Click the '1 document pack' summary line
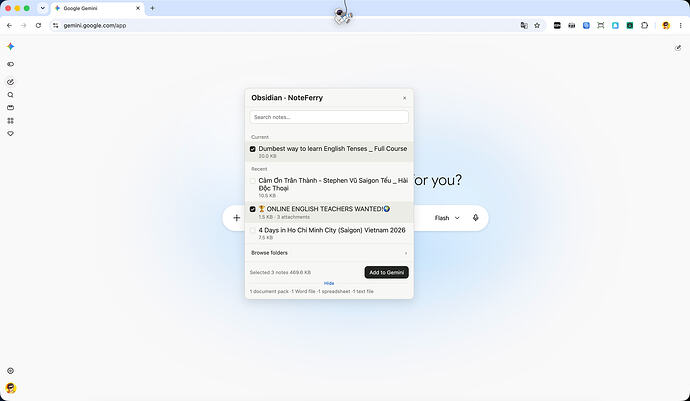Image resolution: width=690 pixels, height=401 pixels. click(x=312, y=291)
